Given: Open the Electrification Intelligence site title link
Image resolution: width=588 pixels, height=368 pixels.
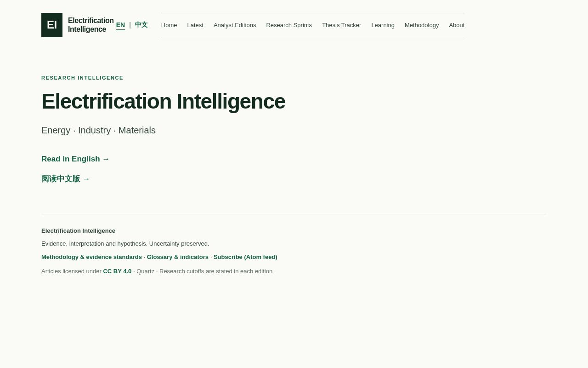Looking at the screenshot, I should [x=91, y=25].
